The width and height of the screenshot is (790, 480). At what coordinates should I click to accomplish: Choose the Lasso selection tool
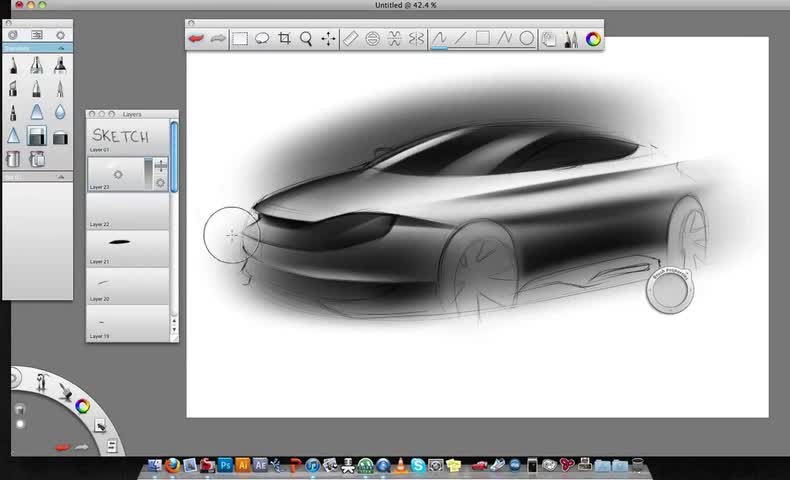coord(262,39)
